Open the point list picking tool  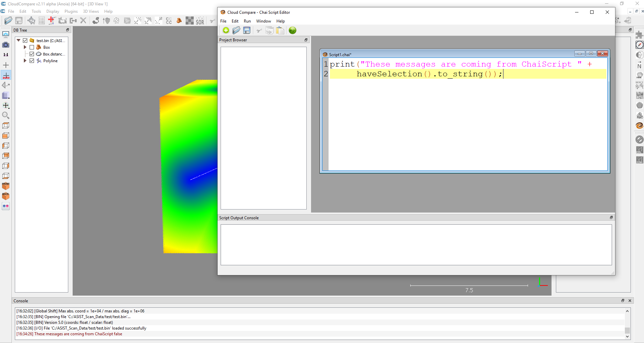click(x=42, y=21)
